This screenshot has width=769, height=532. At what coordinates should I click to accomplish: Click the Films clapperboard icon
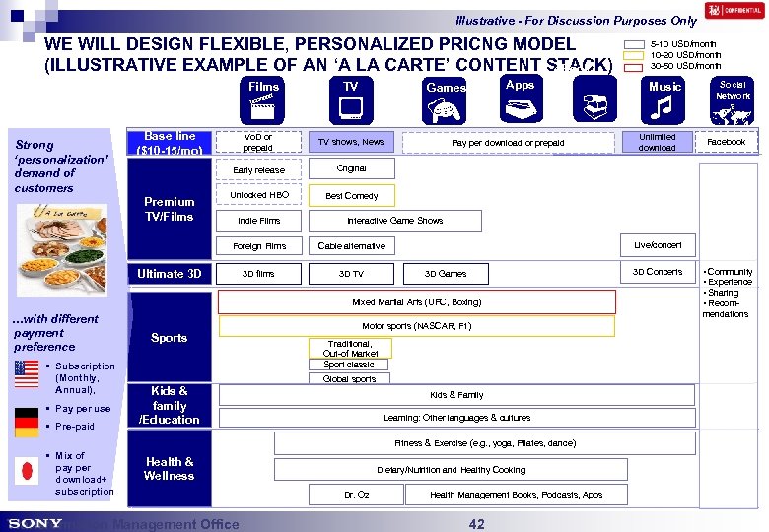point(262,100)
